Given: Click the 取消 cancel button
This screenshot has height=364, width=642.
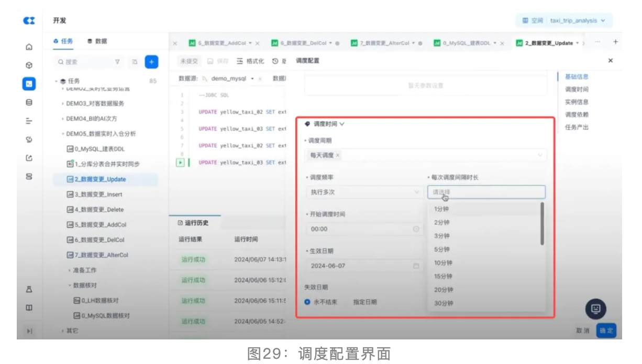Looking at the screenshot, I should 582,331.
